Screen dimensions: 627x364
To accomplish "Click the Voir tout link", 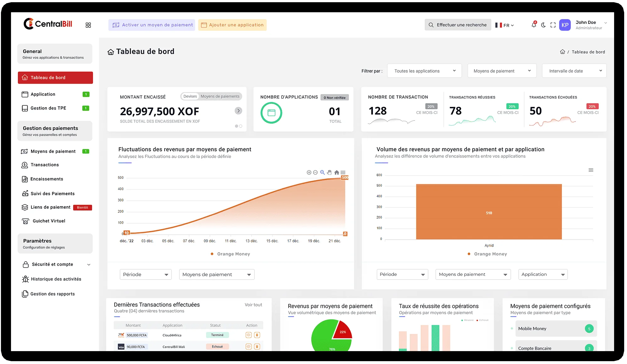I will 253,305.
